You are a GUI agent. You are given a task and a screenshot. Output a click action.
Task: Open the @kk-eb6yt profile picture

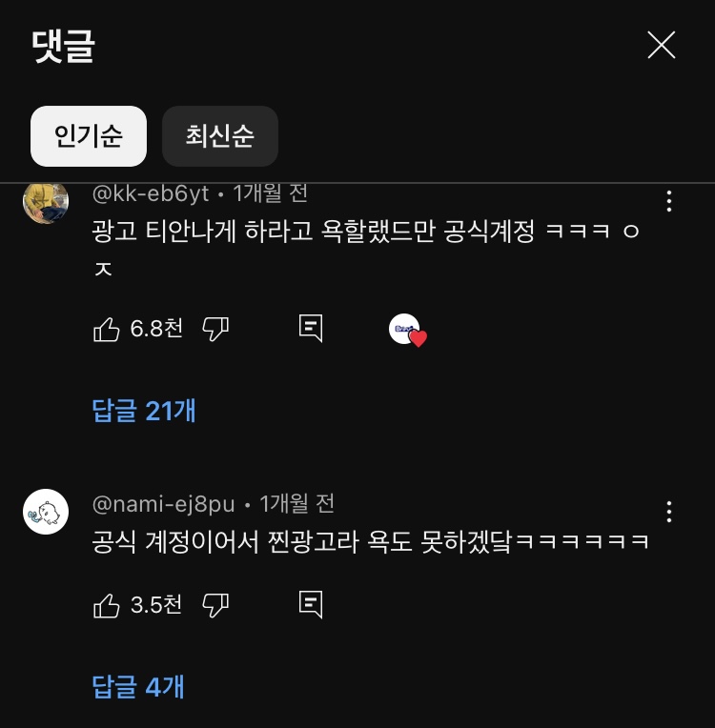[x=46, y=202]
